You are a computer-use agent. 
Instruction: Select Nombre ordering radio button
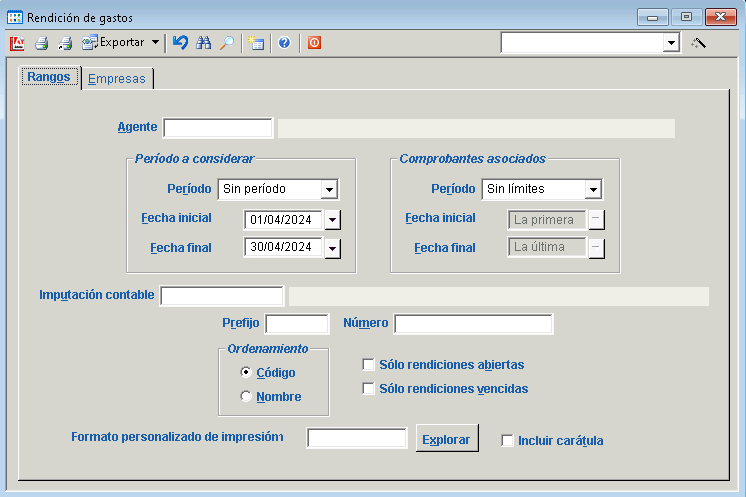point(246,397)
